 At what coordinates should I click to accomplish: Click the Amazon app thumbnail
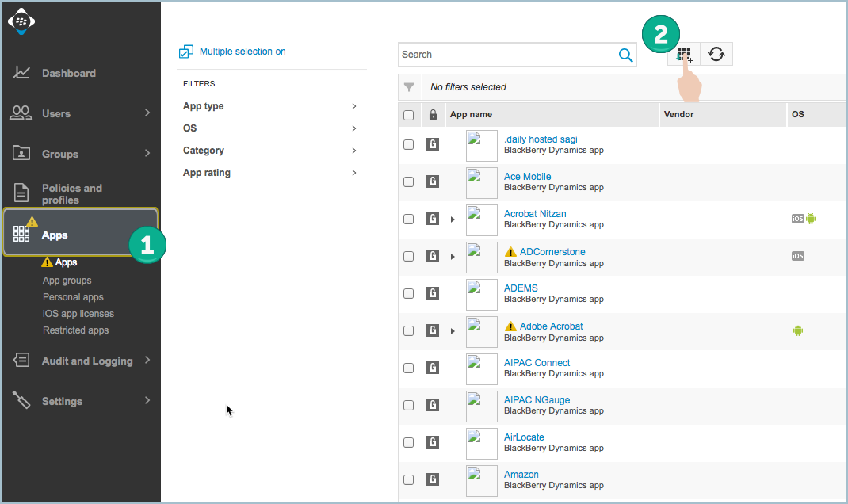coord(482,481)
